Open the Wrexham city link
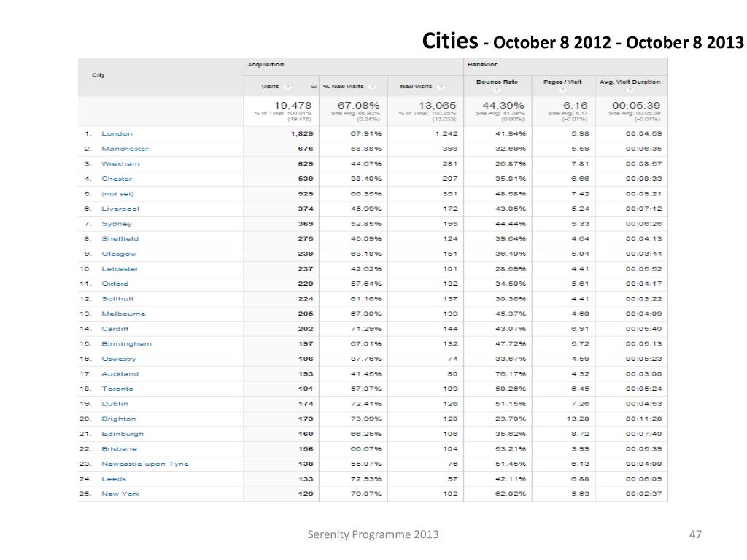 [120, 164]
